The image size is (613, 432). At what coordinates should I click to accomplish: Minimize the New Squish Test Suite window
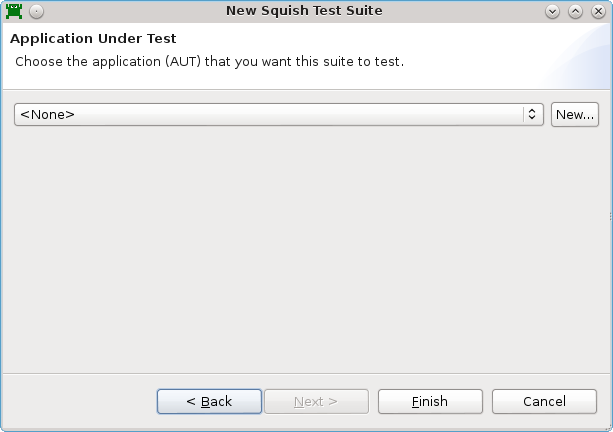click(552, 12)
